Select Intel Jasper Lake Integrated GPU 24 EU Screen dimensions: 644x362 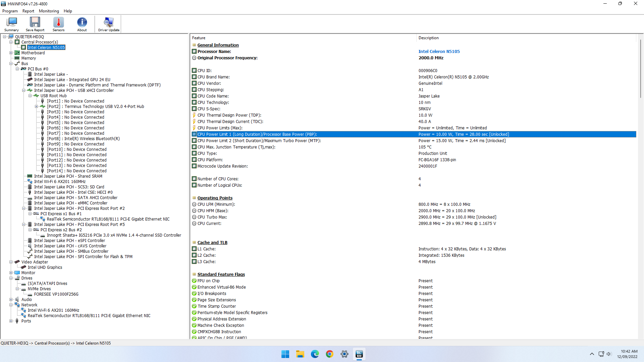pyautogui.click(x=72, y=80)
